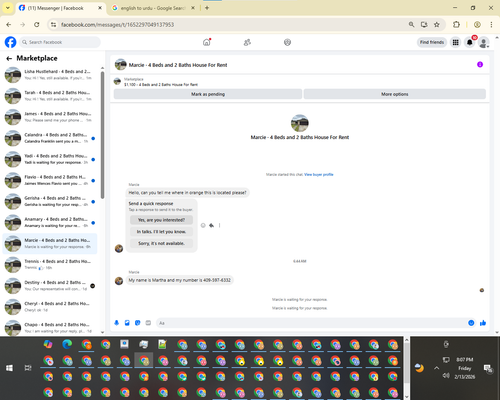Screen dimensions: 500x400
Task: Open the taskbar clock showing 8:07 PM
Action: tap(465, 368)
